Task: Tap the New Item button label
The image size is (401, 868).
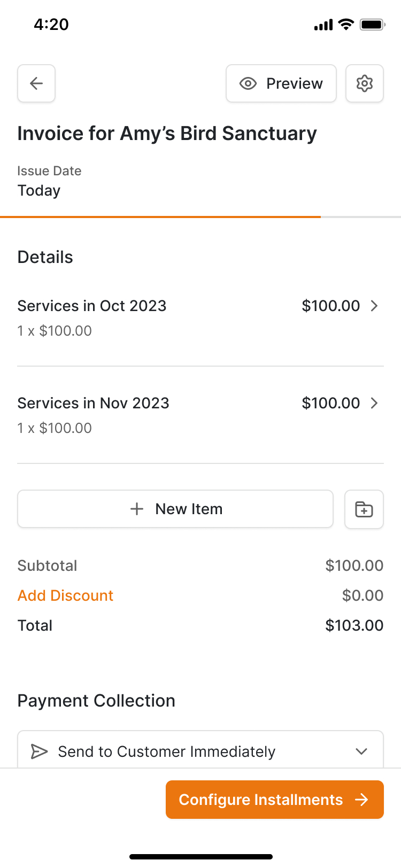Action: [x=189, y=509]
